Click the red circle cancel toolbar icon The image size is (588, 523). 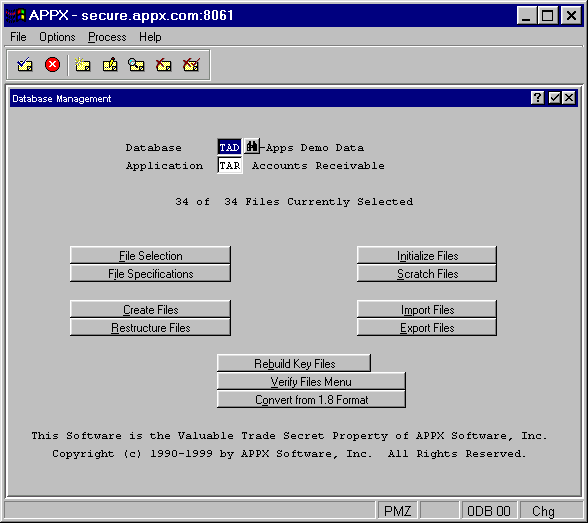(x=52, y=64)
